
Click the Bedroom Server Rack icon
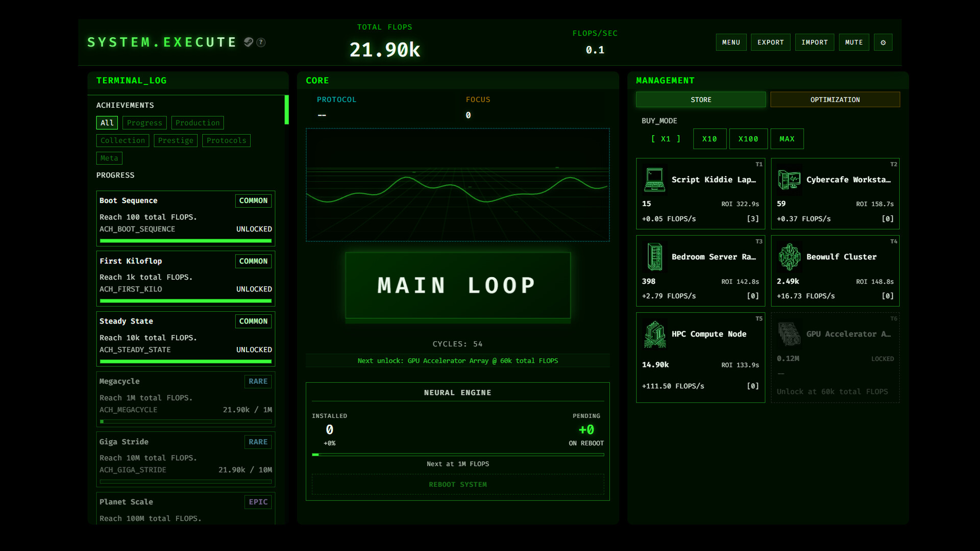(654, 257)
